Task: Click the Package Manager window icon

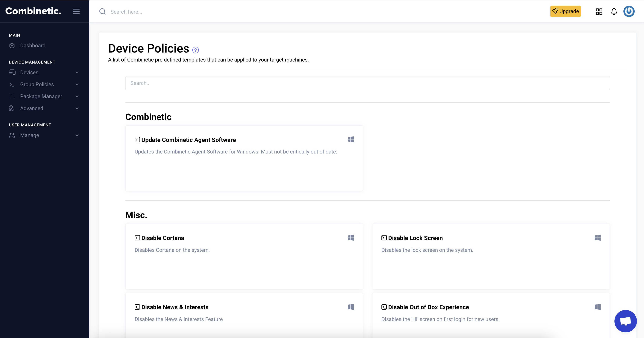Action: (x=12, y=96)
